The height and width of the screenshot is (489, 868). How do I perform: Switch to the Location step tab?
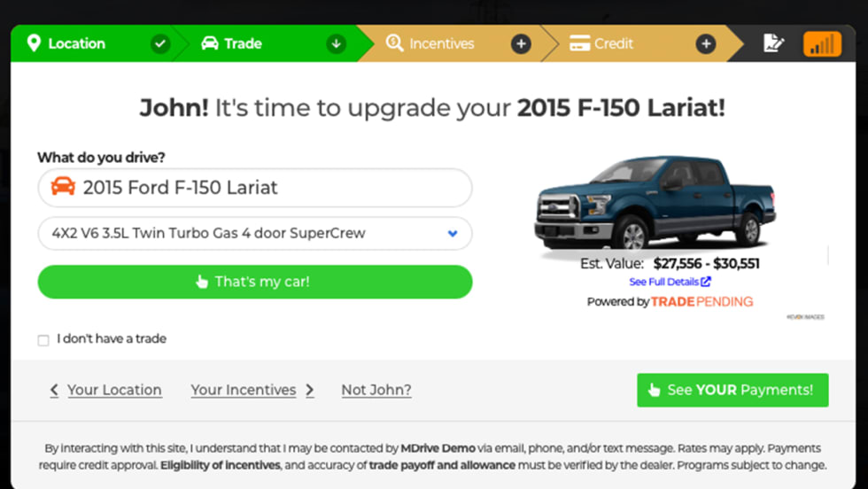(x=77, y=43)
